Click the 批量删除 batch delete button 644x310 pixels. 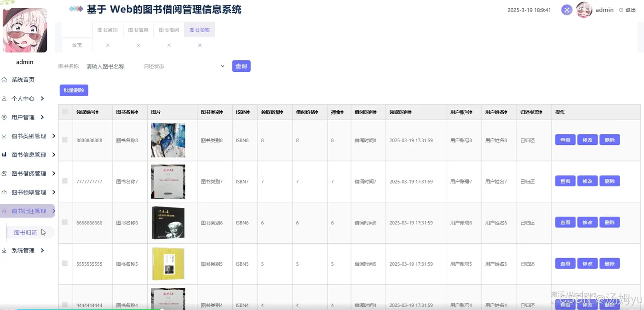pyautogui.click(x=74, y=90)
